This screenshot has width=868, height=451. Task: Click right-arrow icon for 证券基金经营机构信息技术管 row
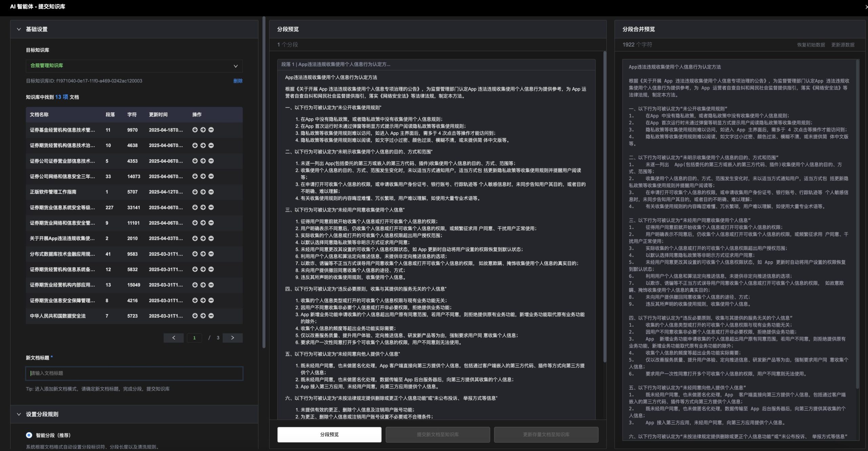(x=203, y=130)
